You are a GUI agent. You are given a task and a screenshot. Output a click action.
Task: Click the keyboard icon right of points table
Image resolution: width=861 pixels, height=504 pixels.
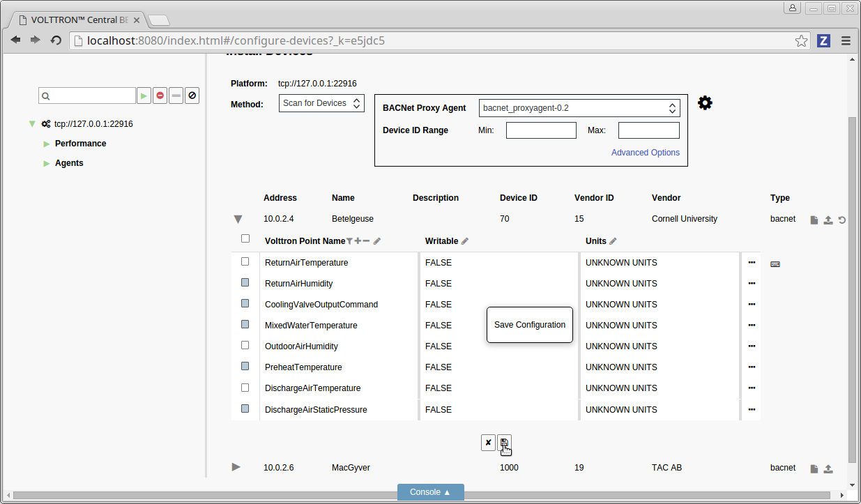pos(775,264)
